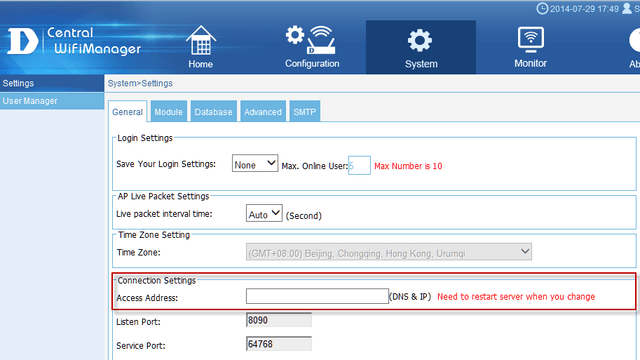
Task: Click the Access Address input field
Action: coord(317,296)
